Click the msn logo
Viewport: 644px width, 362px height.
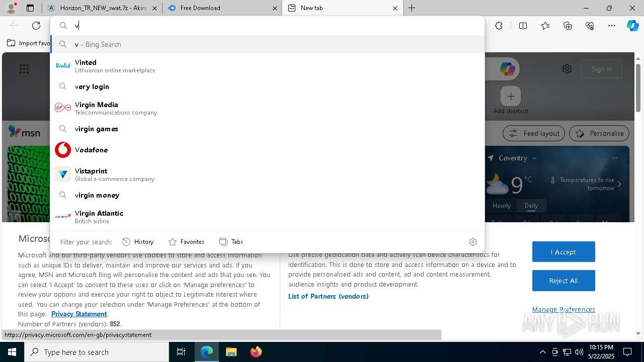[x=24, y=132]
